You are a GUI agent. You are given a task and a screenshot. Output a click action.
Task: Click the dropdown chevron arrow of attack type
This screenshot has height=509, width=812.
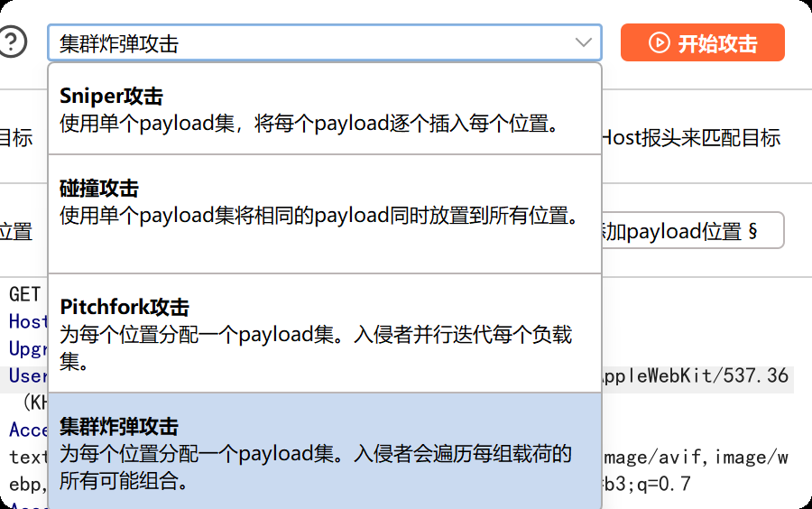click(581, 42)
